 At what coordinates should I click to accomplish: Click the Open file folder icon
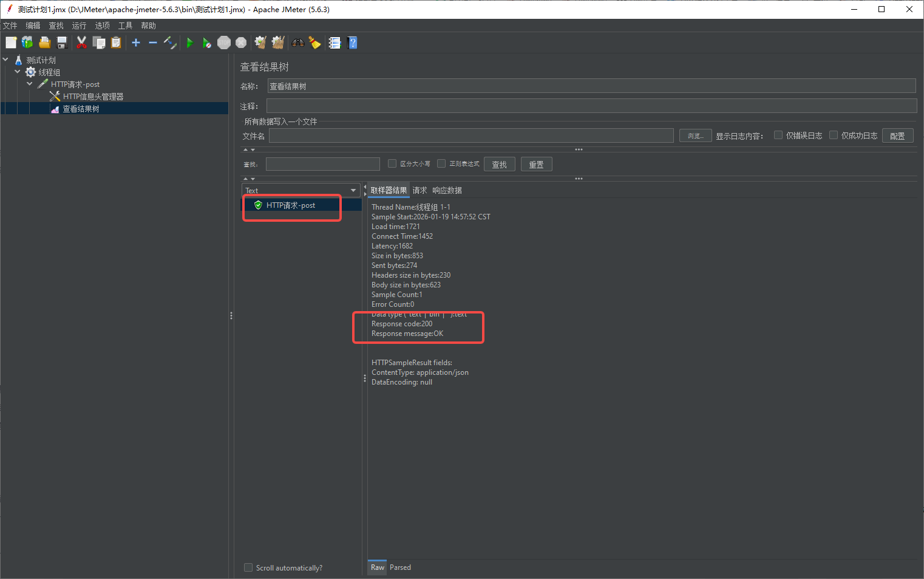(44, 43)
